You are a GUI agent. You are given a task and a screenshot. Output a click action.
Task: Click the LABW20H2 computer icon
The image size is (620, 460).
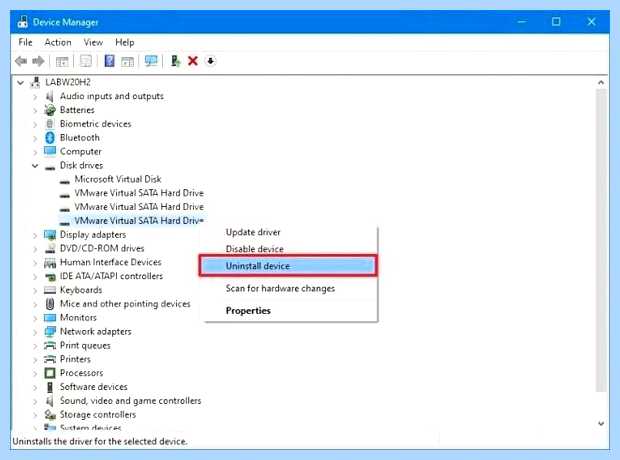pyautogui.click(x=36, y=82)
